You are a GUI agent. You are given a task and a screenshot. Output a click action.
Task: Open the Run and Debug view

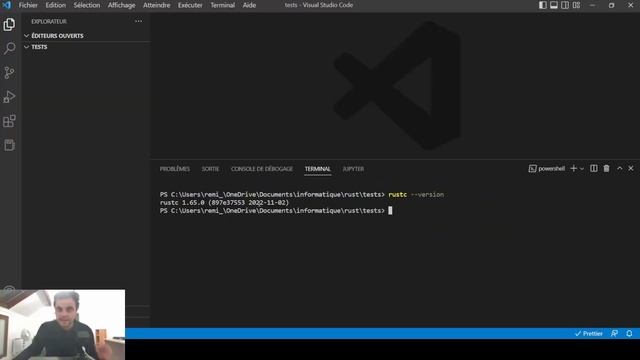tap(9, 97)
